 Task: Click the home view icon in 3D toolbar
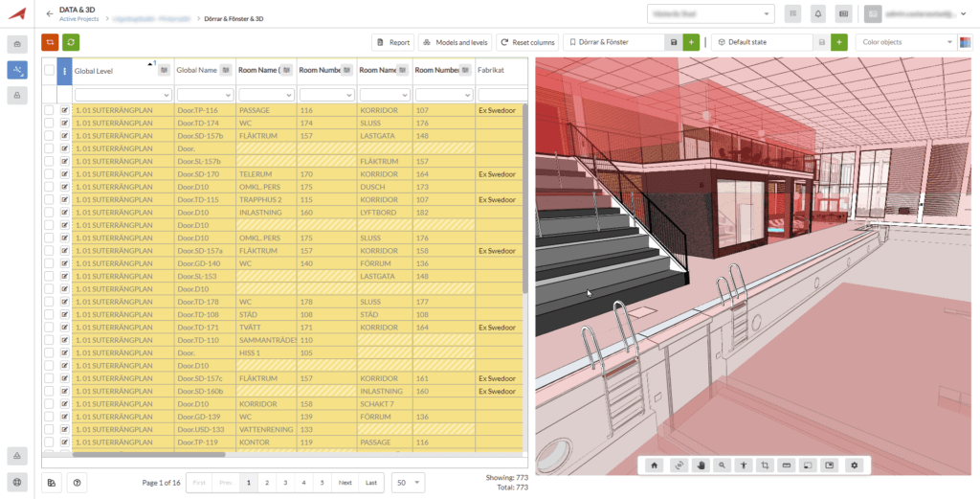click(x=655, y=465)
